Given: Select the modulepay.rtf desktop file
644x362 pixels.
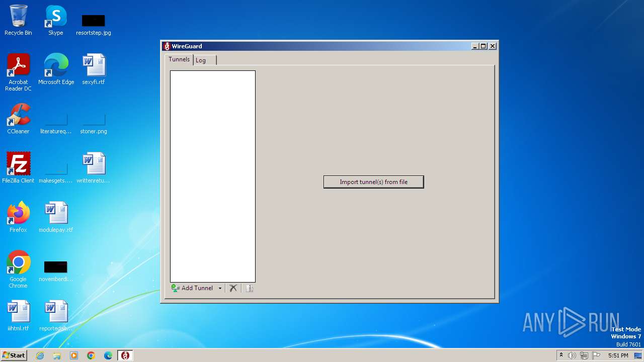Looking at the screenshot, I should coord(56,217).
